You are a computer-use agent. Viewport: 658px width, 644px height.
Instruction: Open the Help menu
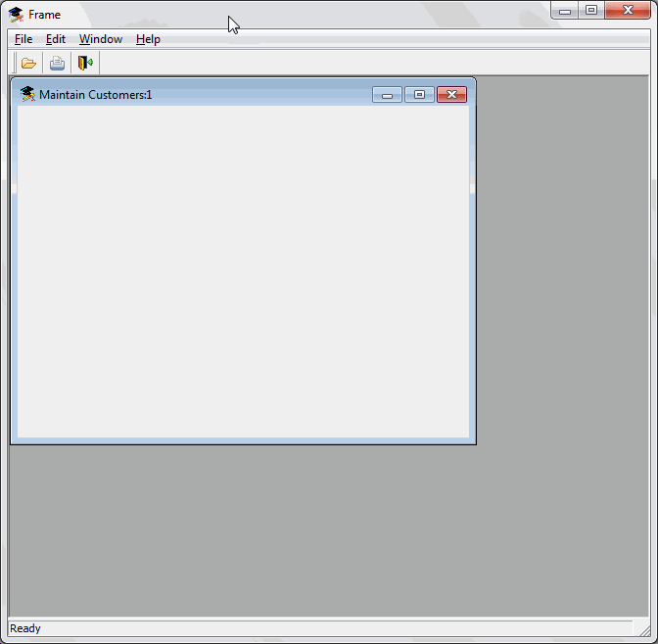(148, 39)
